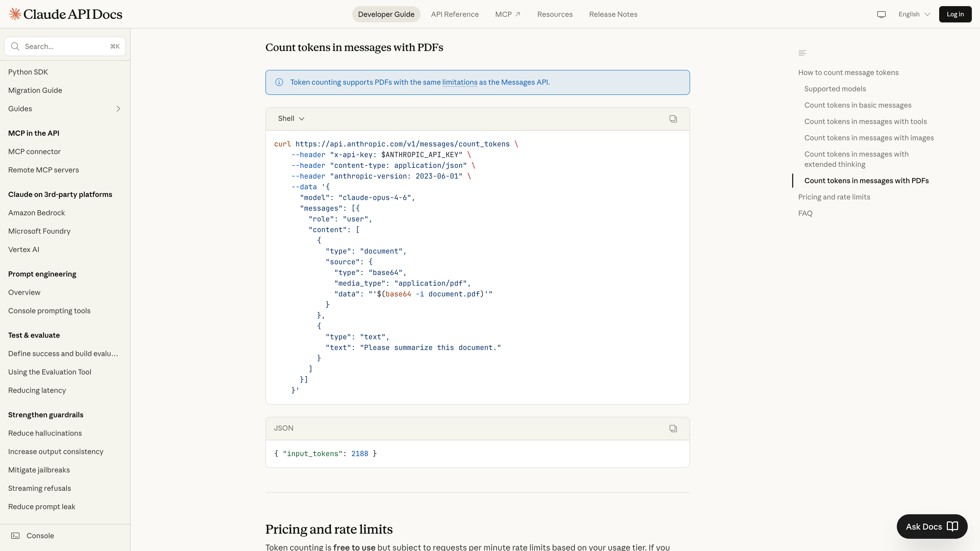
Task: Open the English language selector
Action: pos(914,14)
